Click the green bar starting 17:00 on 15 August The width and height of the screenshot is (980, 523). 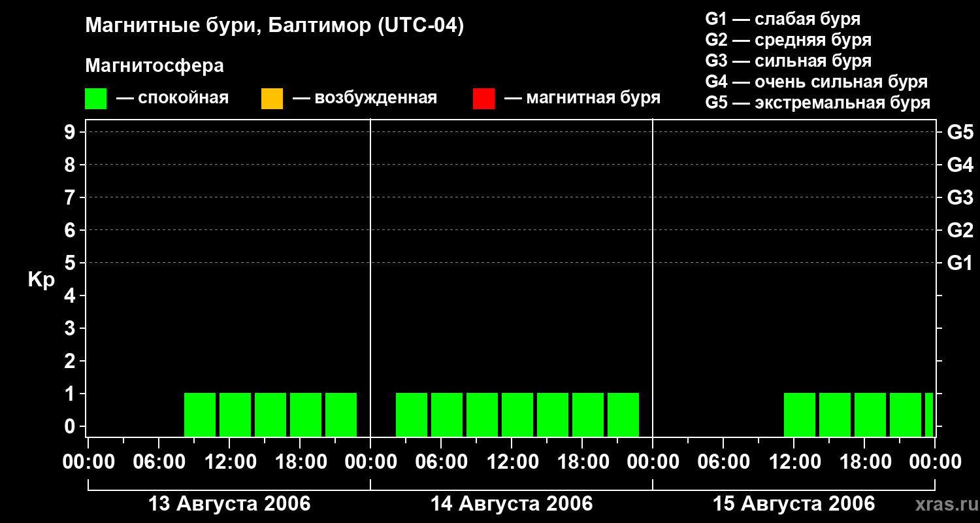(870, 414)
